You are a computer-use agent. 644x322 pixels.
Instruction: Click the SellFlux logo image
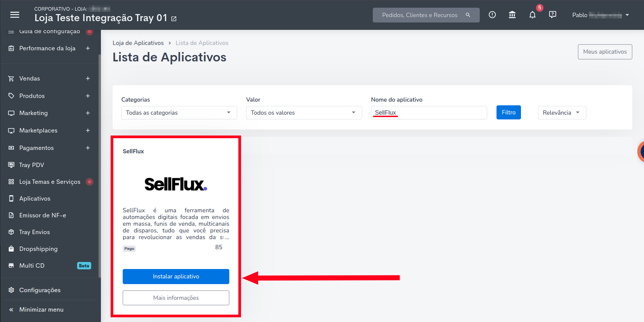coord(176,184)
